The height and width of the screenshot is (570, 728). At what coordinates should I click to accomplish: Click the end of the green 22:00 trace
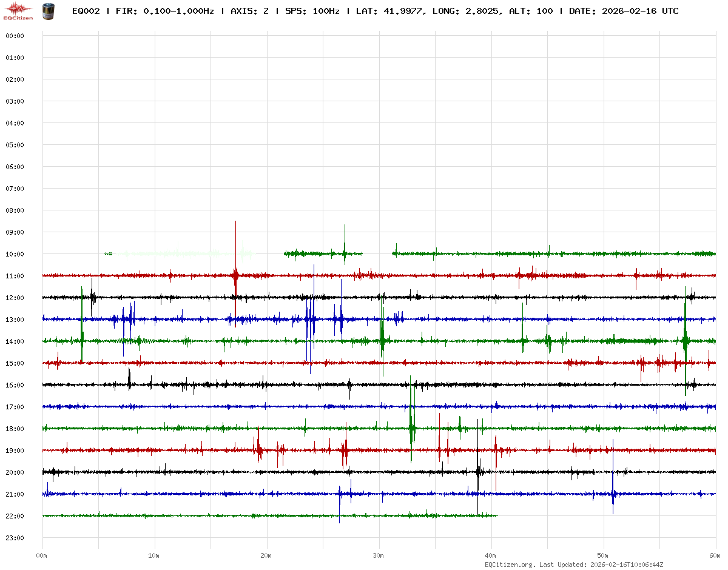point(497,516)
